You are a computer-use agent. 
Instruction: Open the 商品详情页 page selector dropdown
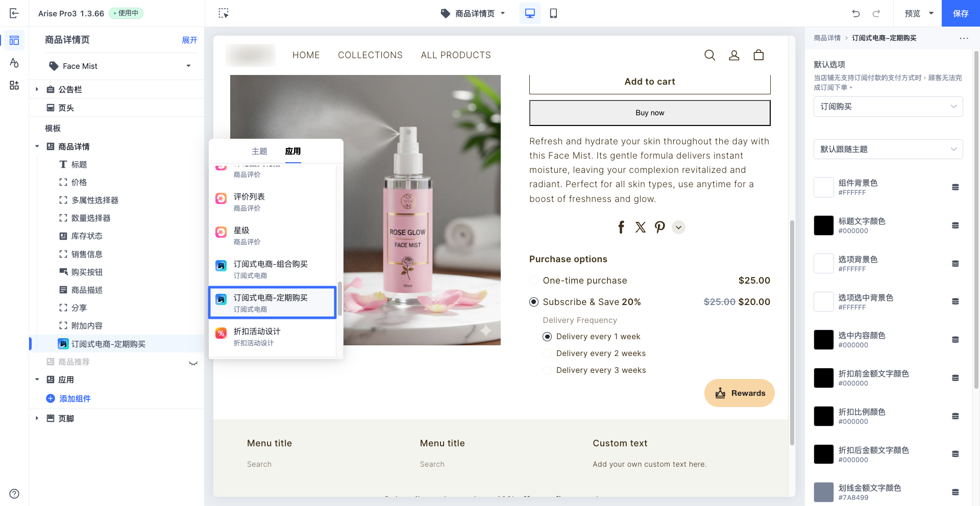point(473,13)
